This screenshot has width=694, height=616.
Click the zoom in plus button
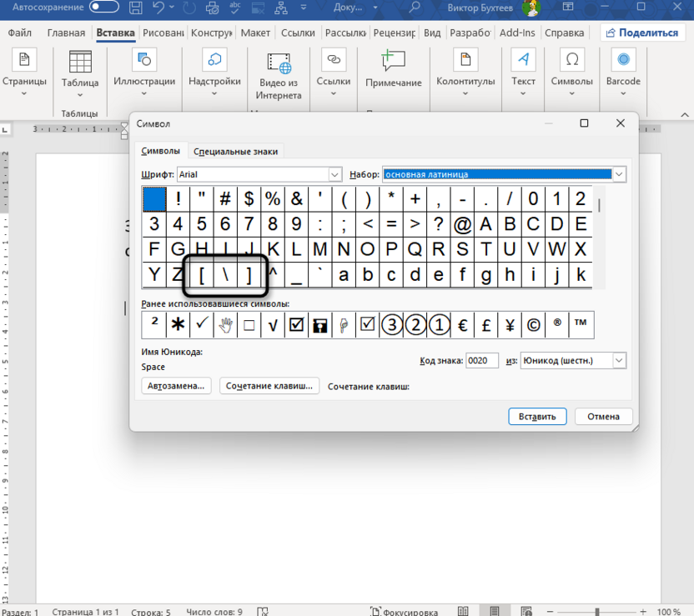click(643, 612)
